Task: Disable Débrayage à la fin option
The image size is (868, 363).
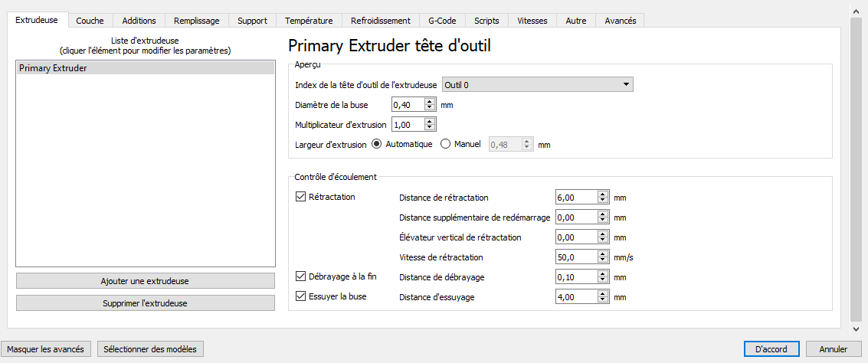Action: pyautogui.click(x=301, y=276)
